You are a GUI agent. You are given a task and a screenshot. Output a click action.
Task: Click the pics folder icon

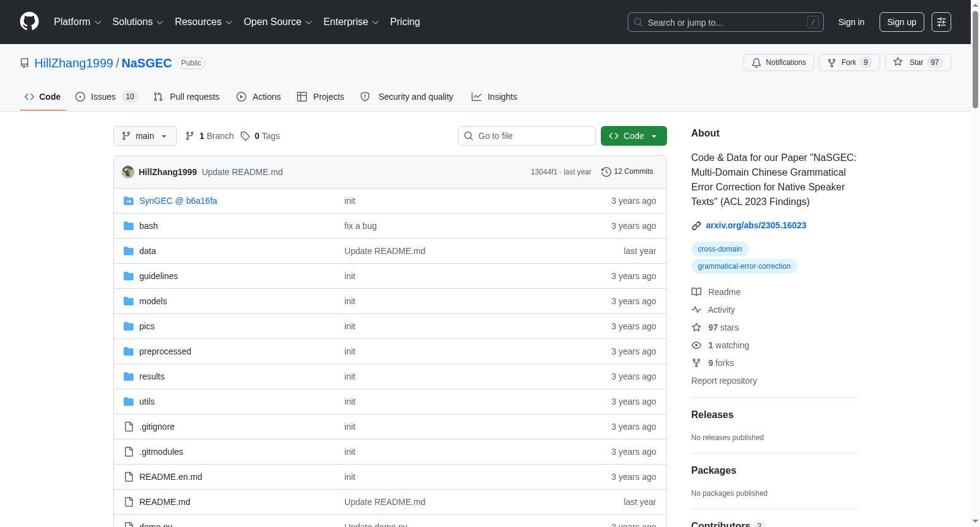click(129, 326)
